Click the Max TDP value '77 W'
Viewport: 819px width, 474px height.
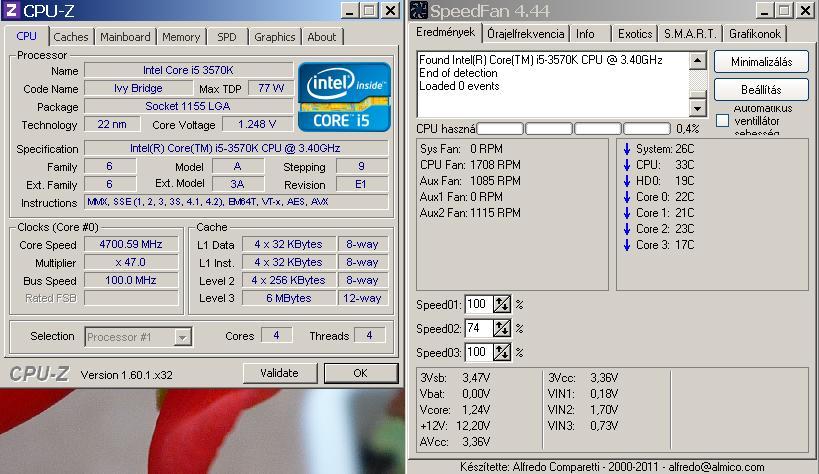click(271, 88)
